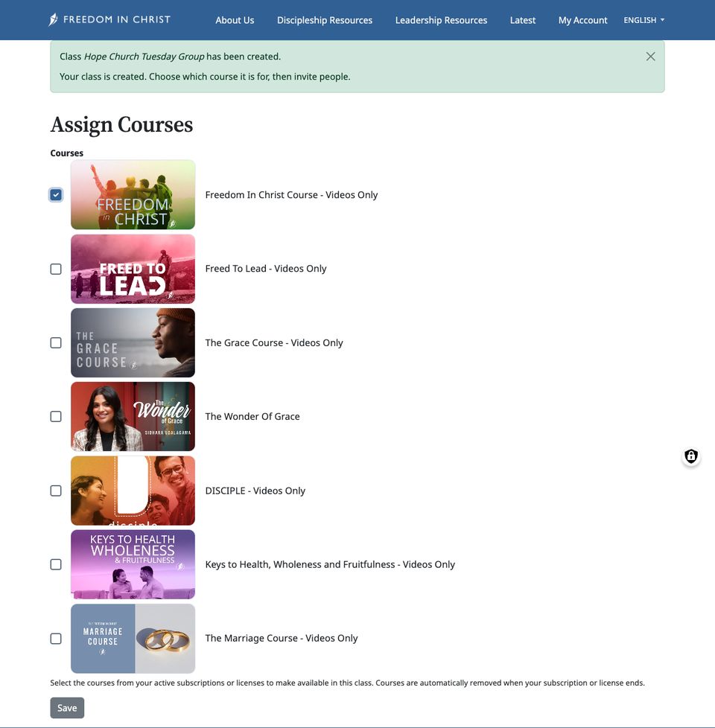Click 'The Grace Course - Videos Only' label
Viewport: 715px width, 728px height.
click(274, 342)
